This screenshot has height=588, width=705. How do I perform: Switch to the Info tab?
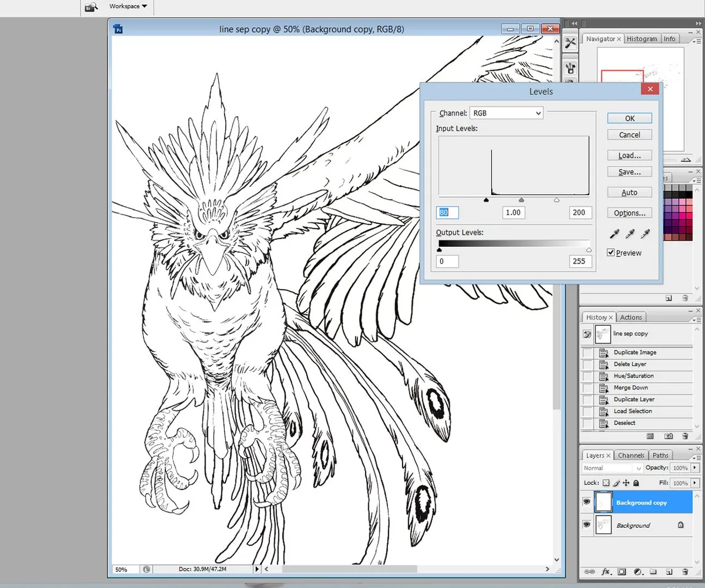[669, 39]
